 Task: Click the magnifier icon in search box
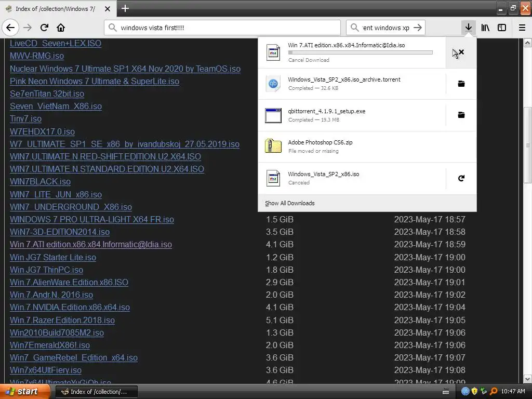[354, 28]
